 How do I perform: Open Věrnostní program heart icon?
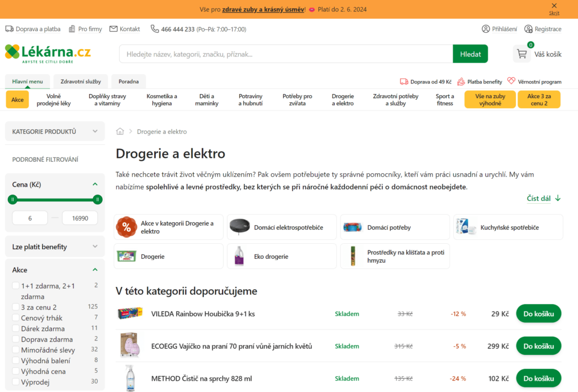[511, 81]
